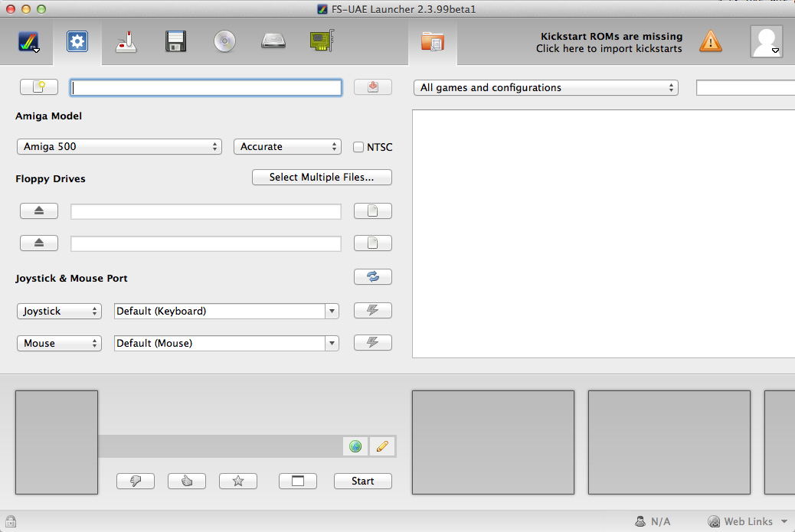
Task: Click the configuration name text field
Action: coord(206,88)
